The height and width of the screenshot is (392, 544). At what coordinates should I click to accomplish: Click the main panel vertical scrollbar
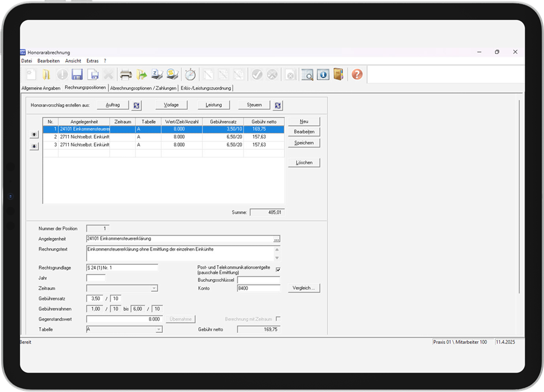coord(519,197)
